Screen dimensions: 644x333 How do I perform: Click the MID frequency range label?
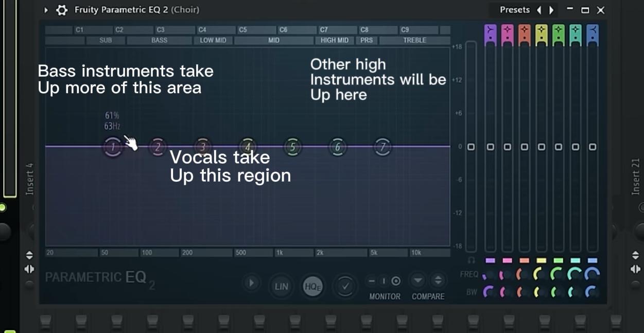(274, 40)
